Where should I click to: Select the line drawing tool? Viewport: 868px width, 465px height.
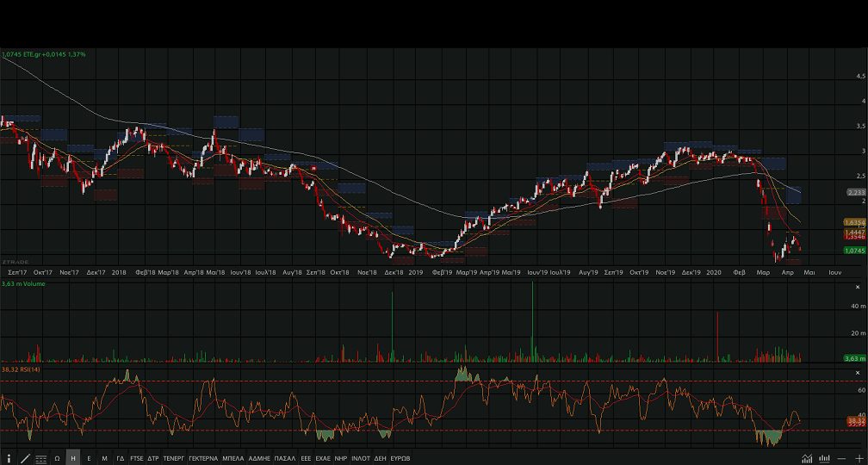click(25, 458)
